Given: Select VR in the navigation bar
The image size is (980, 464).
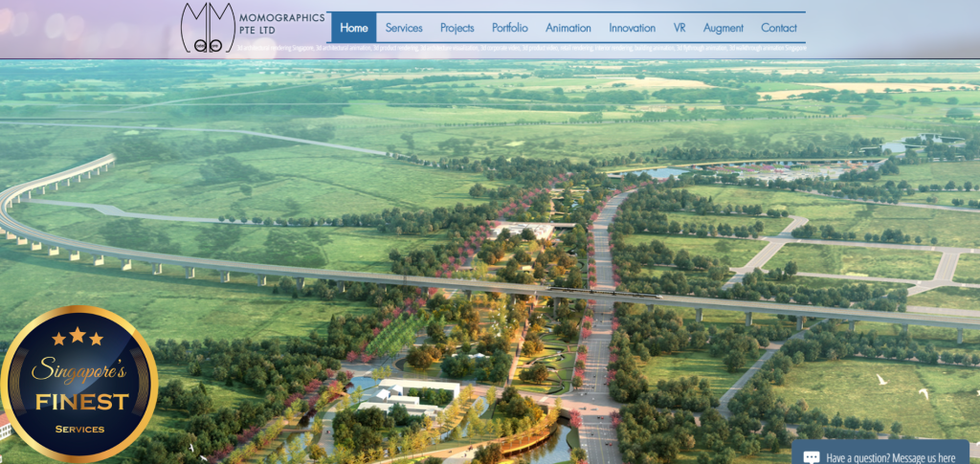Looking at the screenshot, I should 679,28.
